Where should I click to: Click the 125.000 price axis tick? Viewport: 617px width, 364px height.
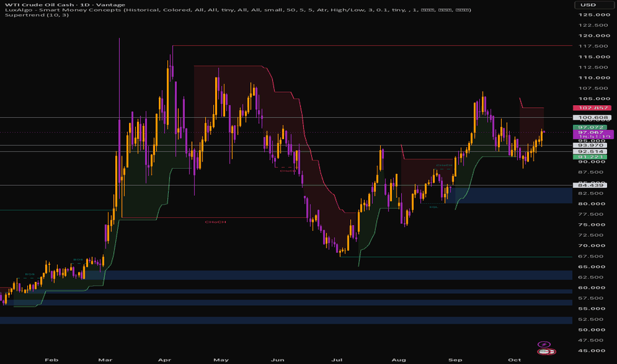pyautogui.click(x=594, y=15)
